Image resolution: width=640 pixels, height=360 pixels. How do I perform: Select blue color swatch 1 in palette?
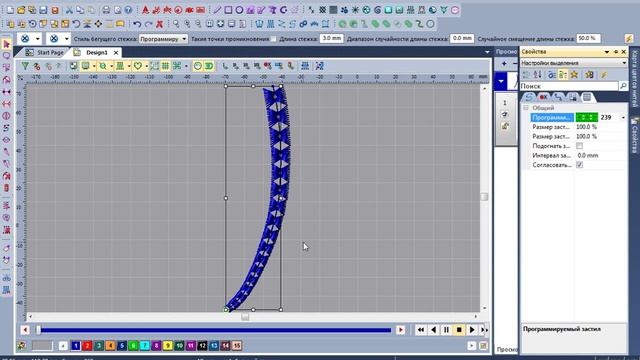(76, 346)
